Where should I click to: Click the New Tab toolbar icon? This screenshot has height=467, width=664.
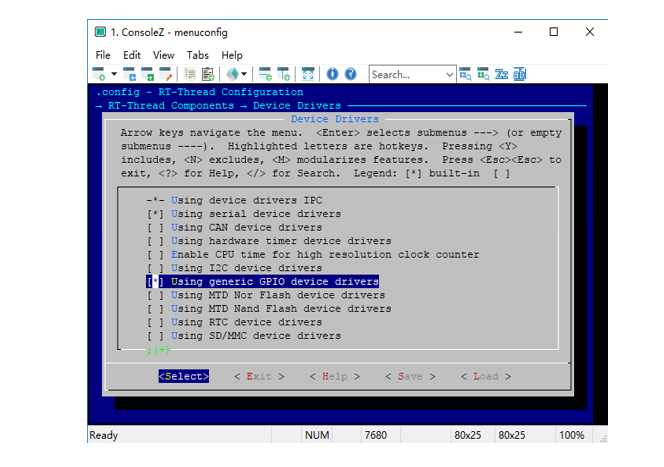[99, 74]
